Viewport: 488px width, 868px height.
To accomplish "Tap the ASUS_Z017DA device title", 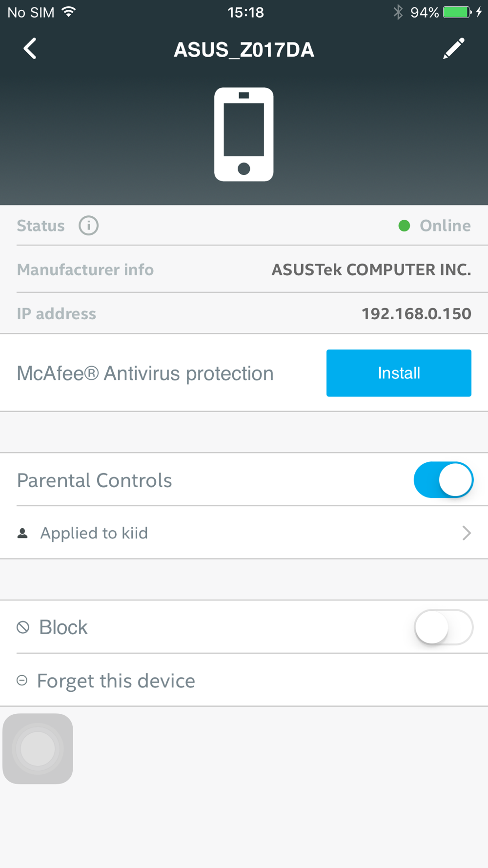I will [x=244, y=49].
